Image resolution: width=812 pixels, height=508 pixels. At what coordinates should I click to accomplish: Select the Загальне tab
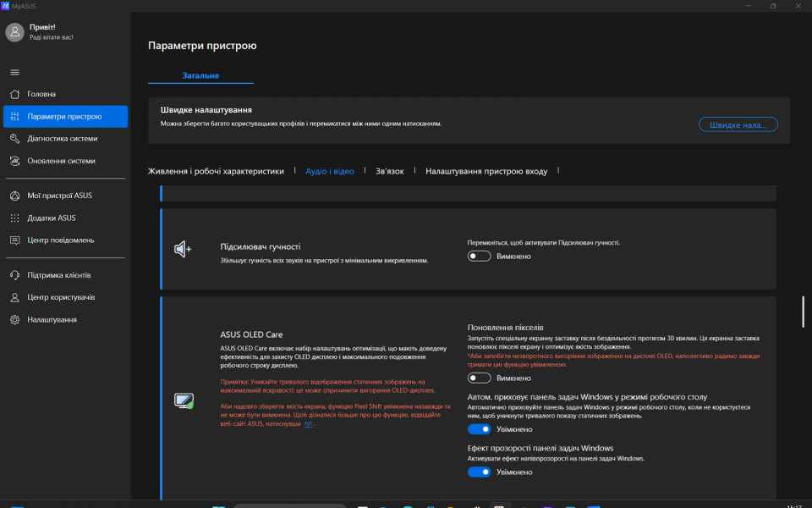point(200,75)
